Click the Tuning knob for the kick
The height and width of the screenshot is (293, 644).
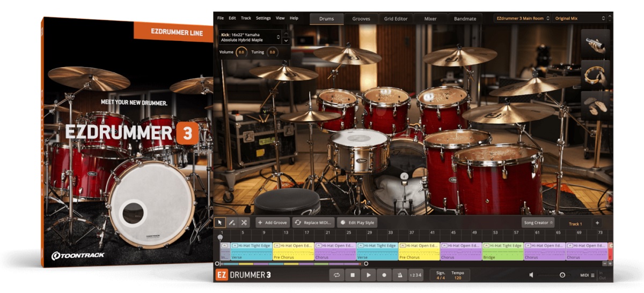tap(272, 52)
